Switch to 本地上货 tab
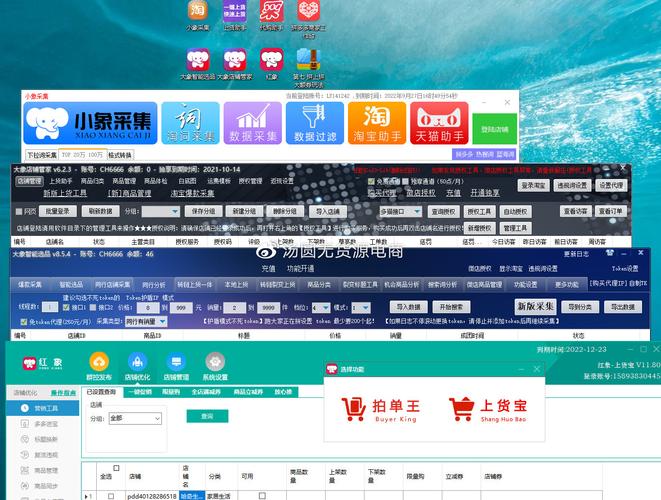This screenshot has height=500, width=661. coord(236,285)
